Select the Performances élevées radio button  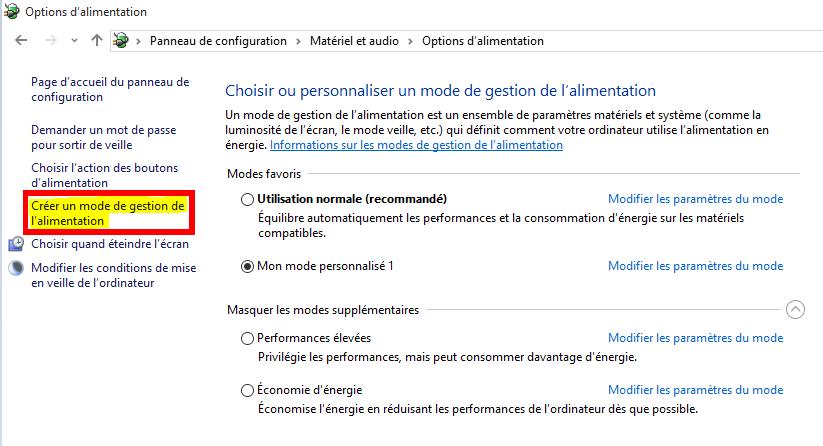(x=247, y=338)
